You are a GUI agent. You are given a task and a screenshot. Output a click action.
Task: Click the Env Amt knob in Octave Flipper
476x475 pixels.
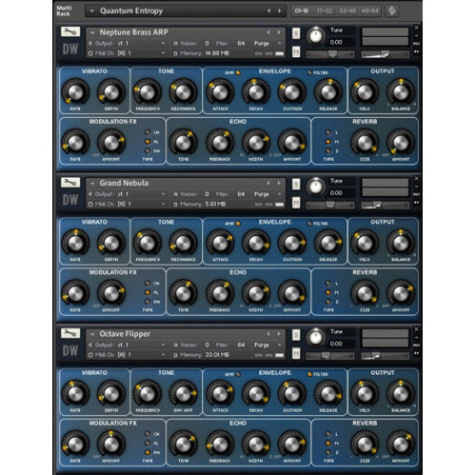[x=183, y=393]
